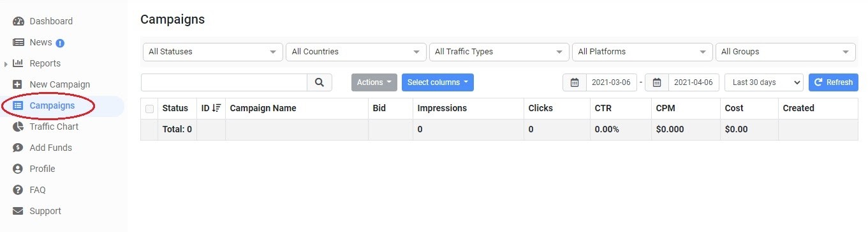Open the All Countries filter dropdown
The image size is (868, 232).
click(x=356, y=52)
